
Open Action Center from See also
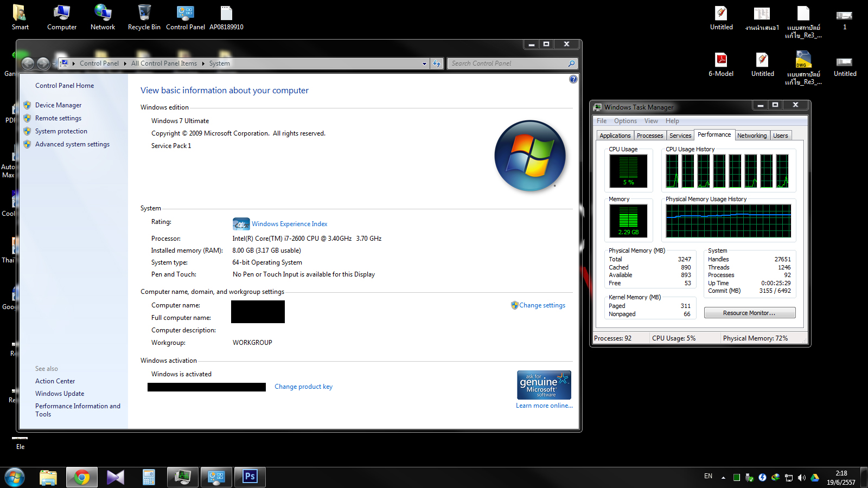point(55,381)
